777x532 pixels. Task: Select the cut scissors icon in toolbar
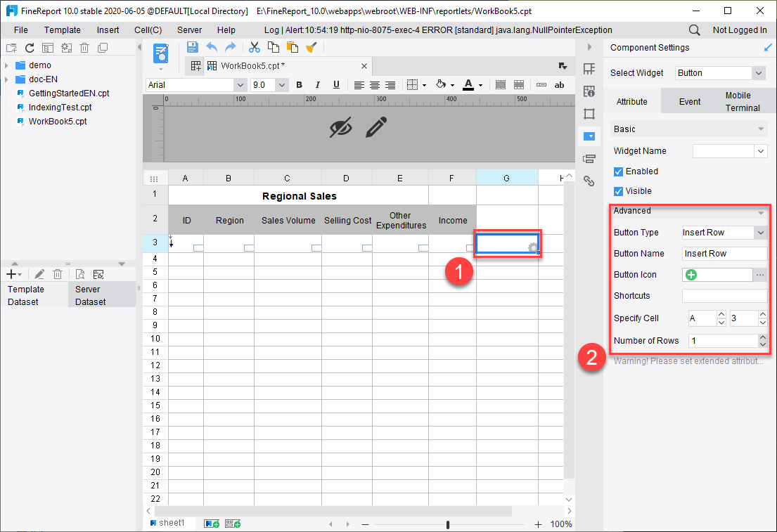click(255, 46)
